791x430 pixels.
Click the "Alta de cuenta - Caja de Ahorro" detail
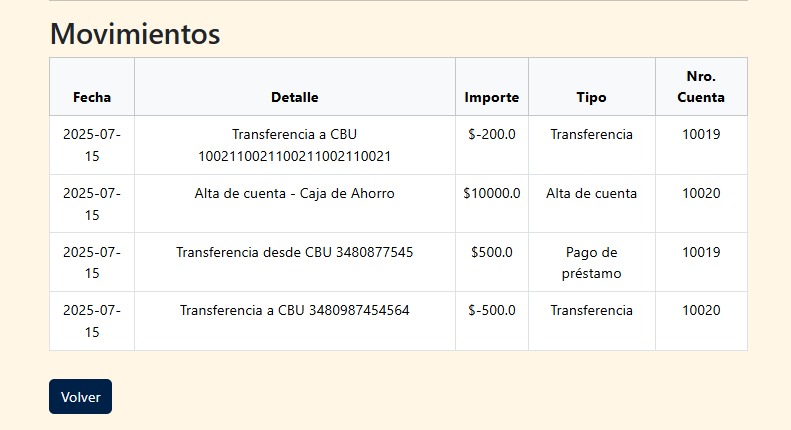[295, 193]
